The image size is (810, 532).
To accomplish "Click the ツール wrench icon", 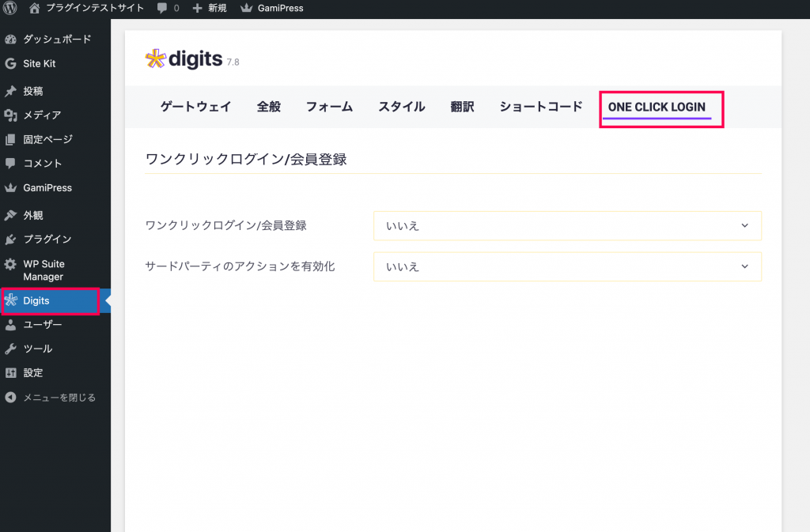I will 10,349.
